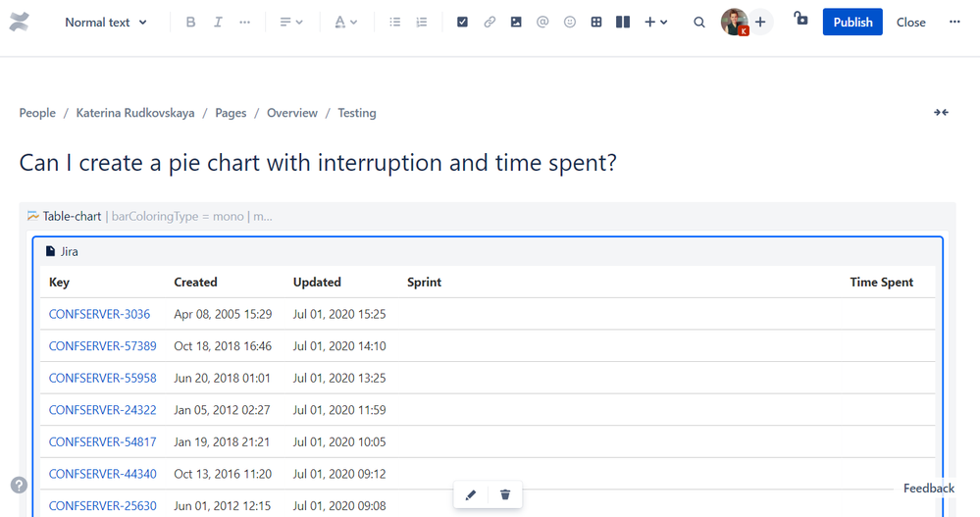
Task: Open issue CONFSERVER-54817
Action: pyautogui.click(x=102, y=441)
